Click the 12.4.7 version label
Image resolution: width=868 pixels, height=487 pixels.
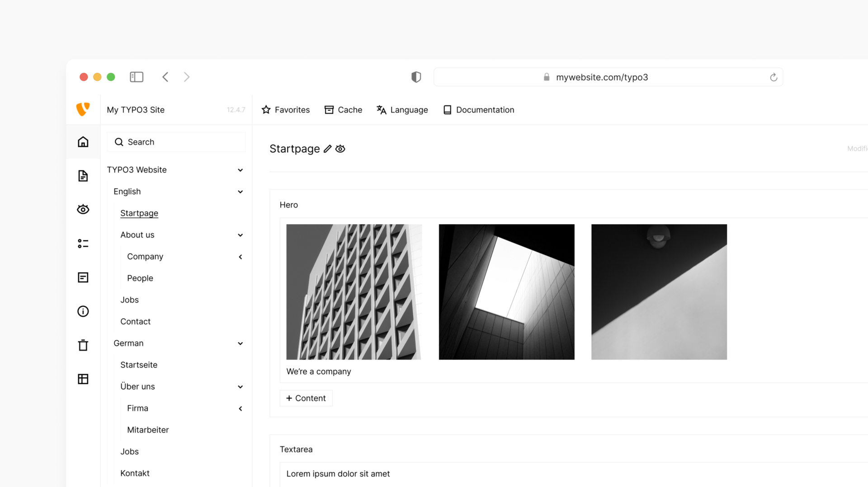click(x=236, y=110)
